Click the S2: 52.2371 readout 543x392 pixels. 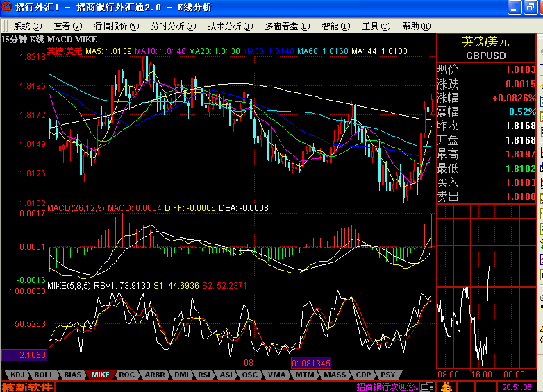click(x=224, y=286)
